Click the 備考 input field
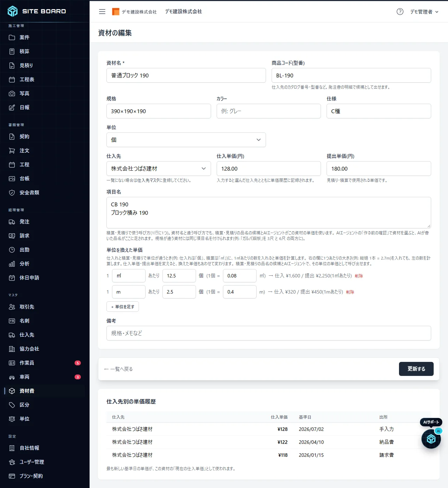Viewport: 448px width, 488px height. (x=269, y=333)
